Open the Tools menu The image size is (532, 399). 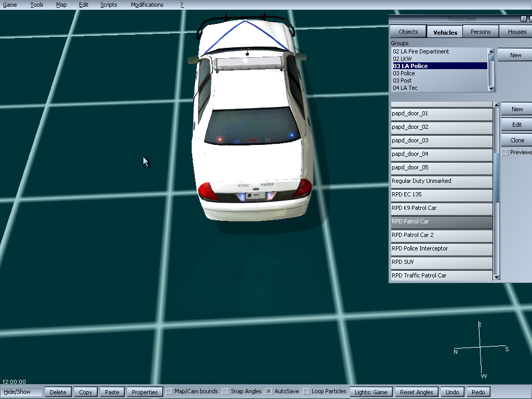[x=37, y=5]
